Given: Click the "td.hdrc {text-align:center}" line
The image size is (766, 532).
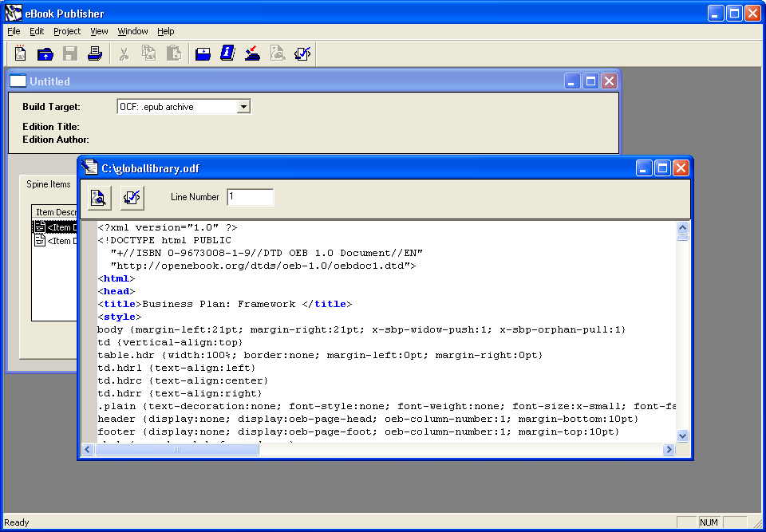Looking at the screenshot, I should (x=183, y=380).
